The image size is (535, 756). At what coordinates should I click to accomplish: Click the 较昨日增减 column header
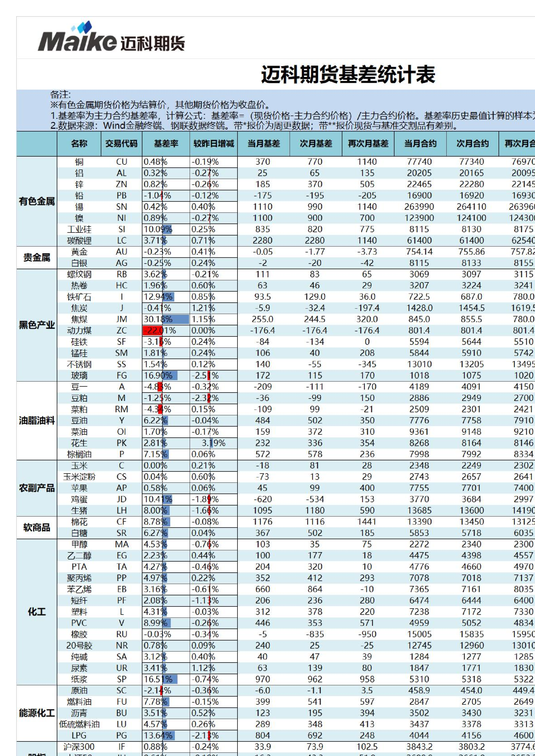pyautogui.click(x=213, y=144)
